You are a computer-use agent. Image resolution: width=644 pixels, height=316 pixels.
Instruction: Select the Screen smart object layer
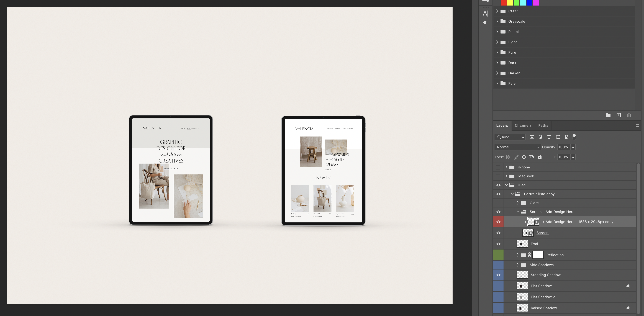tap(542, 233)
